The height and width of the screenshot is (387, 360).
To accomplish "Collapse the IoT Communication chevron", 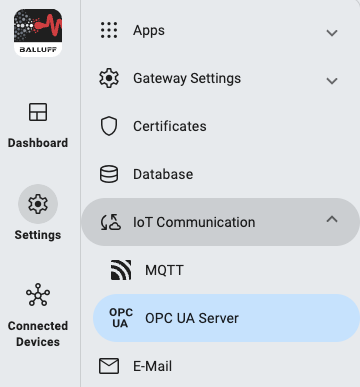I will point(332,219).
